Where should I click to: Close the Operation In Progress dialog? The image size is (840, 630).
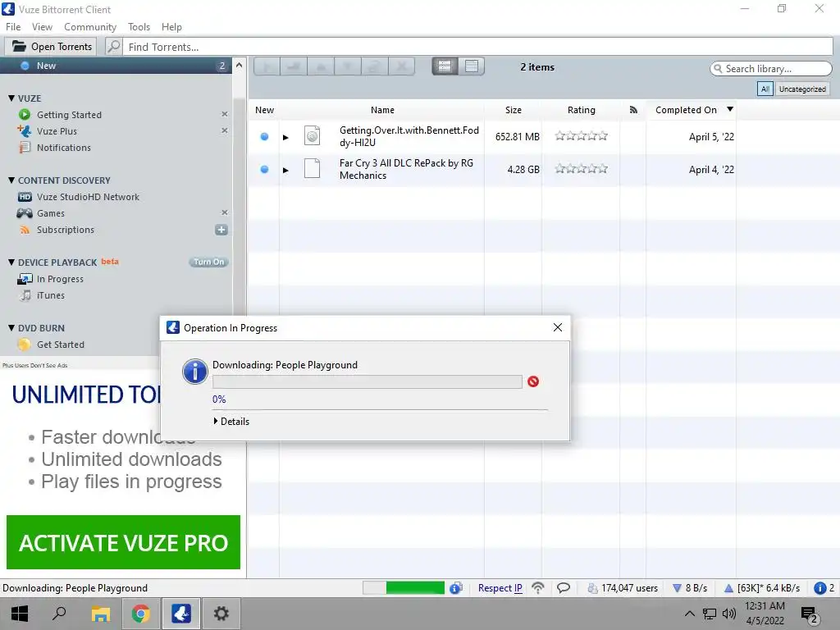pos(557,327)
